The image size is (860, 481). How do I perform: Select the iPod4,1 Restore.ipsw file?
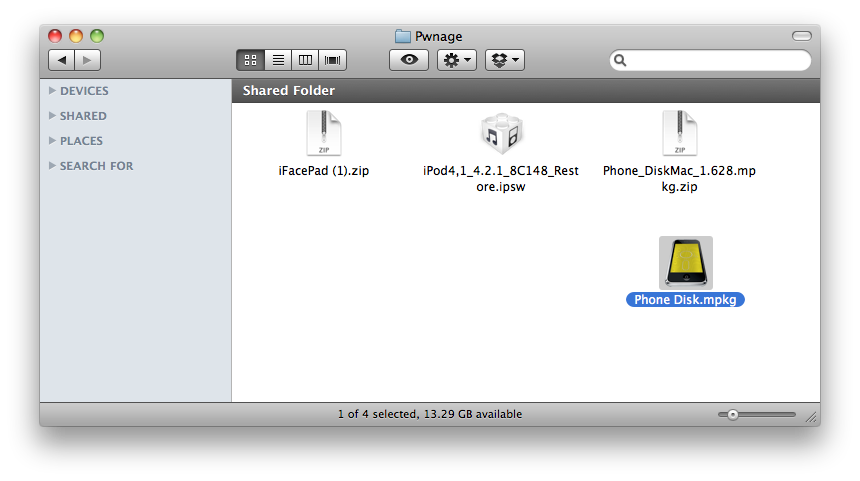coord(500,134)
